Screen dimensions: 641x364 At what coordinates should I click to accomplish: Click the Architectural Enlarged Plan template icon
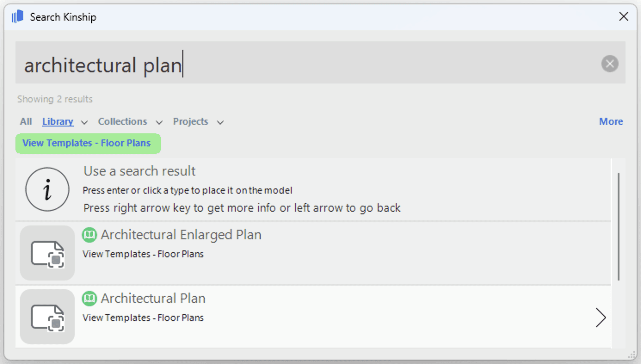coord(47,253)
